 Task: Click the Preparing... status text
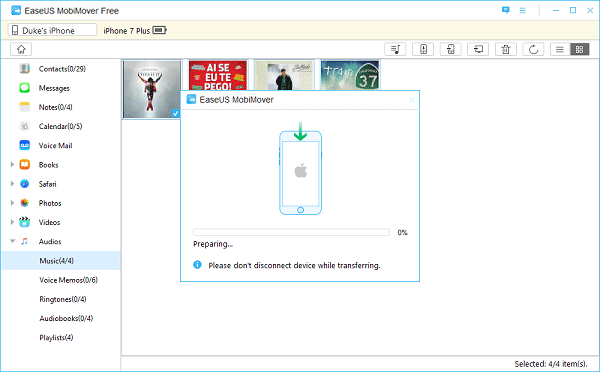point(213,244)
